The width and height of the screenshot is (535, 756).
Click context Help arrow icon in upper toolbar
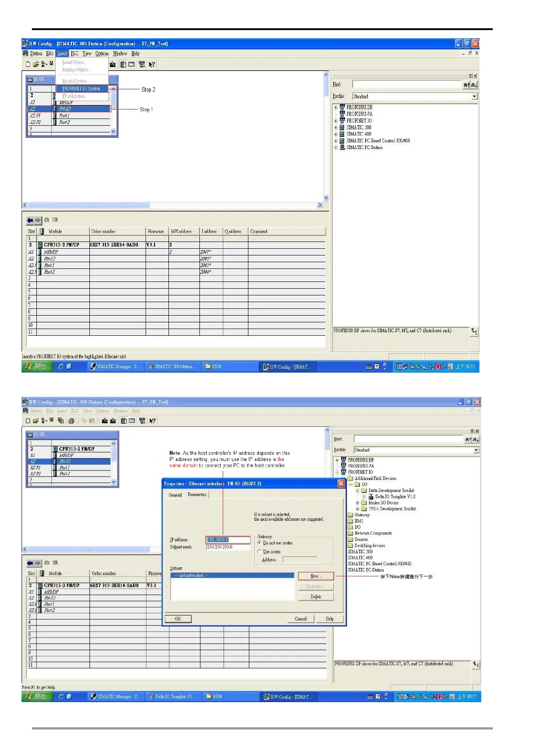click(x=152, y=64)
